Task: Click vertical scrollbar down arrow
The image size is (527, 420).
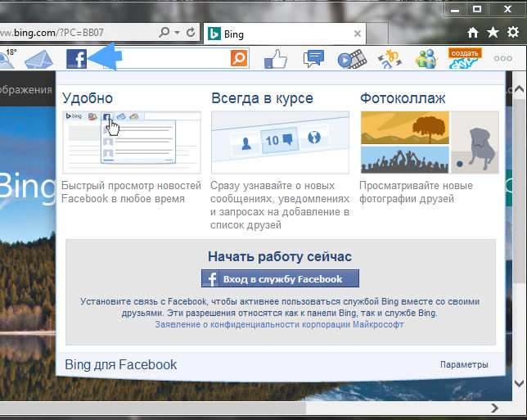Action: tap(520, 383)
